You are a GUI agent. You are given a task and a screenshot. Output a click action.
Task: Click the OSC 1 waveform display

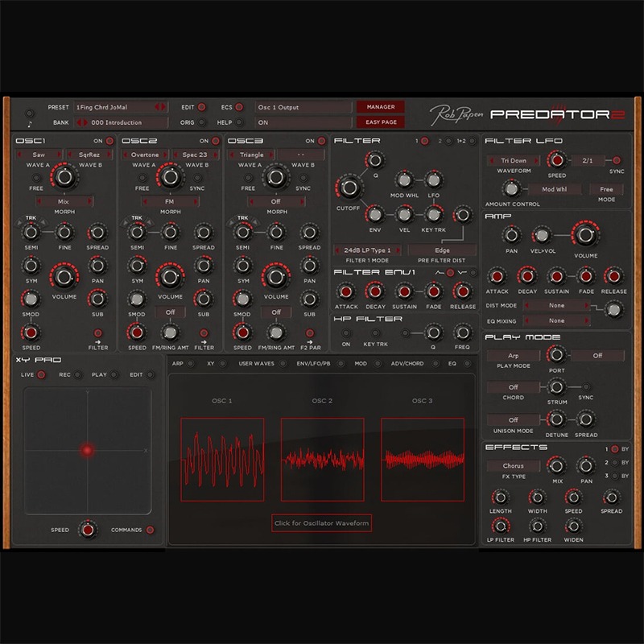(x=222, y=460)
